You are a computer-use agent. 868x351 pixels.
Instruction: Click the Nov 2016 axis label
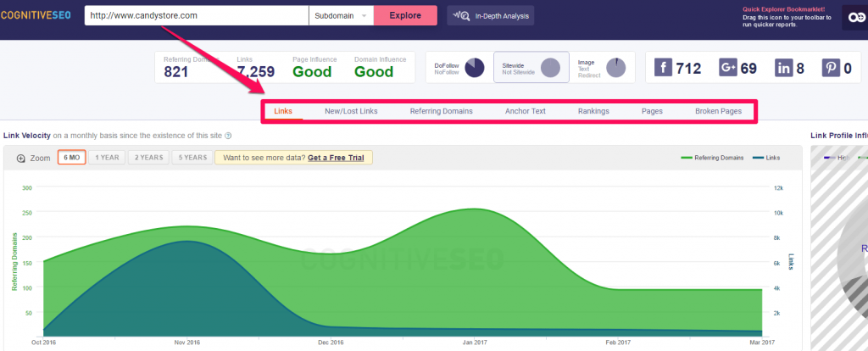coord(187,343)
